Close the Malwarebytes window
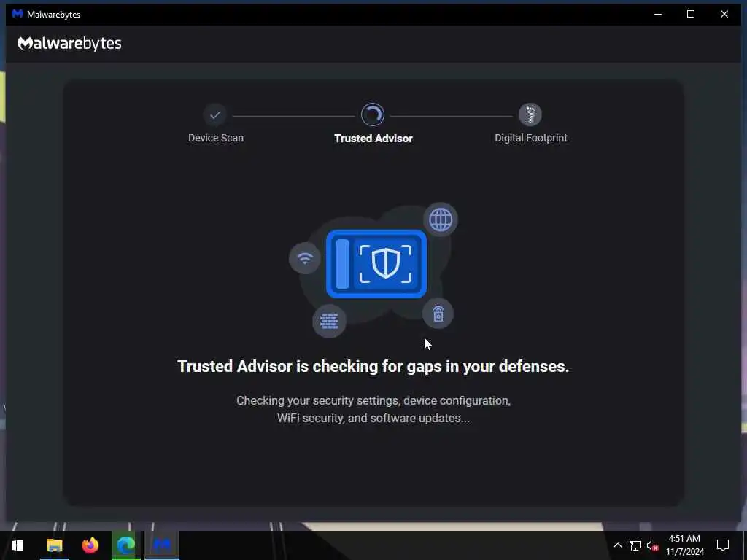This screenshot has width=747, height=560. pyautogui.click(x=724, y=15)
